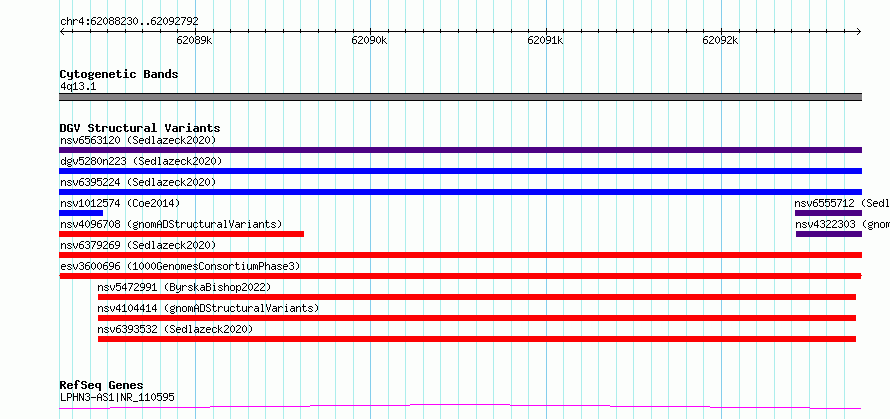
Task: Click the ruler's right arrowhead
Action: 859,32
